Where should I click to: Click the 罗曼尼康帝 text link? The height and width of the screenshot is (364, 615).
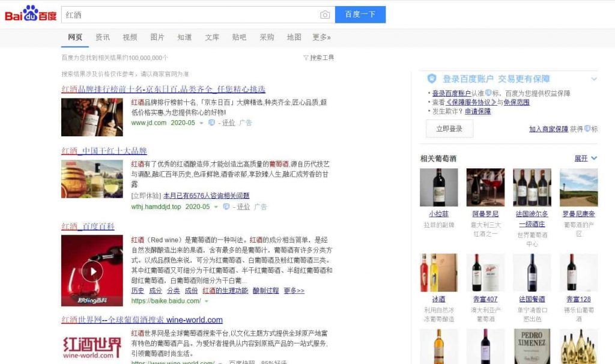(579, 214)
